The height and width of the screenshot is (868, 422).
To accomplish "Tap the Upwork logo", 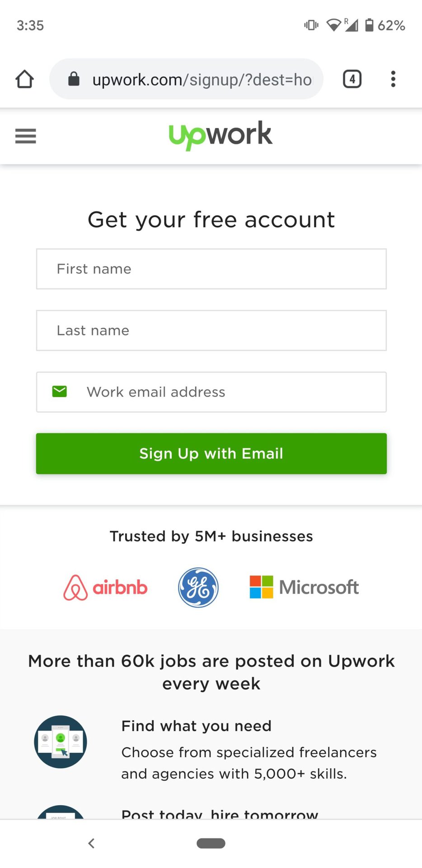I will [220, 135].
